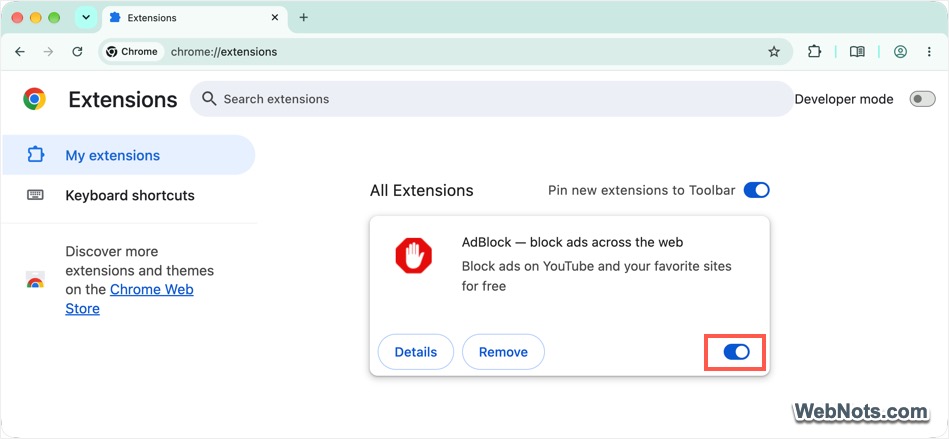Open a new tab with plus button
The width and height of the screenshot is (949, 439).
(x=304, y=18)
